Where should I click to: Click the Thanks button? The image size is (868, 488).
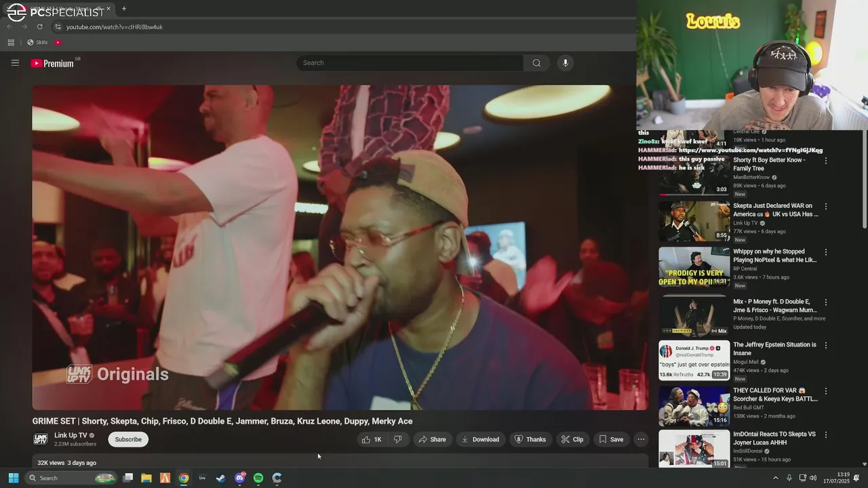530,439
